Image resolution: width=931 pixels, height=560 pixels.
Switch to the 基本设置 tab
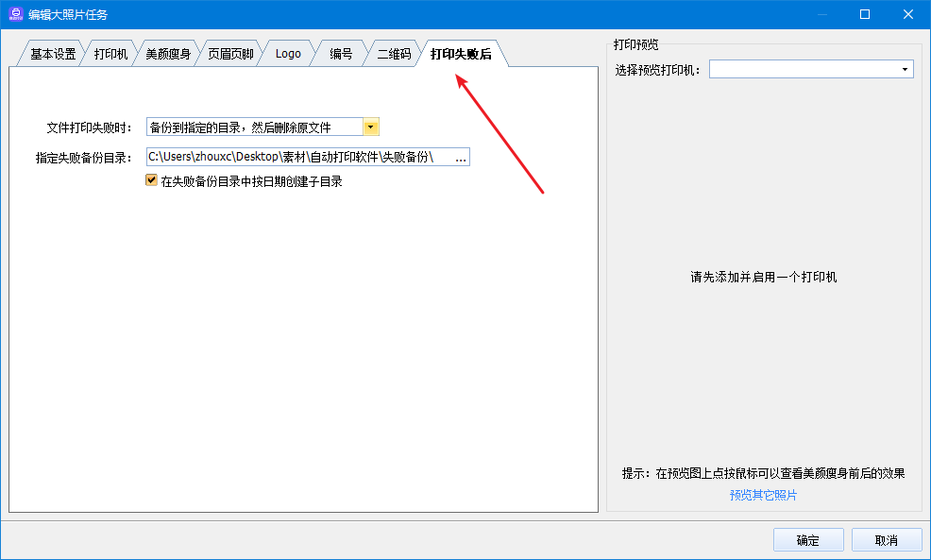53,54
